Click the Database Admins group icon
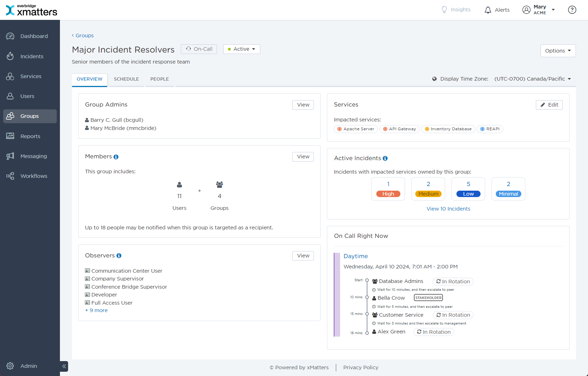The height and width of the screenshot is (376, 588). [375, 281]
